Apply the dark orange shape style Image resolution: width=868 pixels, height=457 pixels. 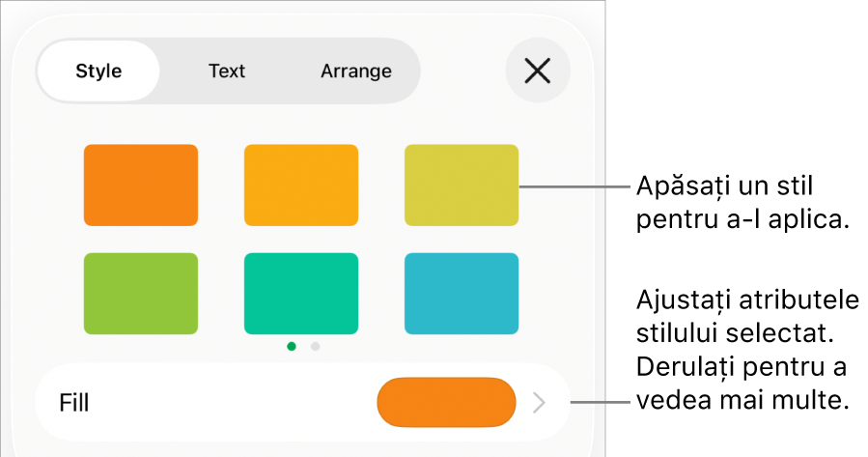141,185
